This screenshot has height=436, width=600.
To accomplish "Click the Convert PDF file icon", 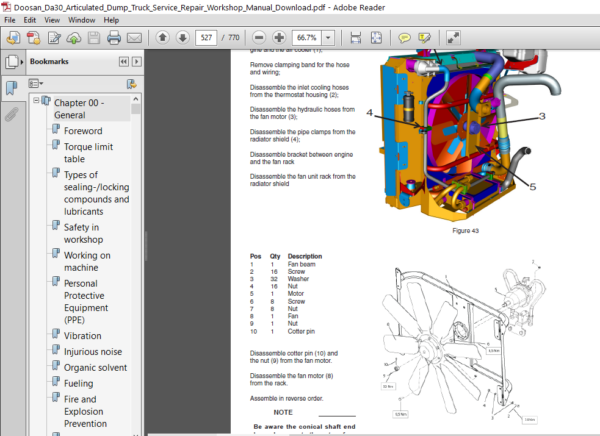I will click(34, 38).
